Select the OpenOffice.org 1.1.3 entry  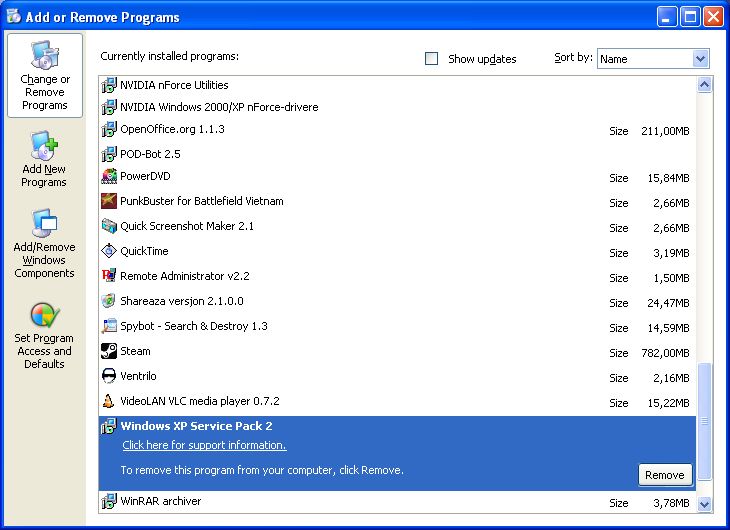(x=397, y=129)
